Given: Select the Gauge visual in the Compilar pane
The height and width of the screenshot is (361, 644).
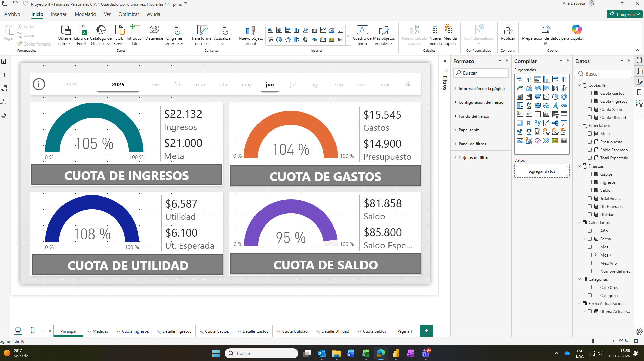Looking at the screenshot, I should pyautogui.click(x=564, y=106).
